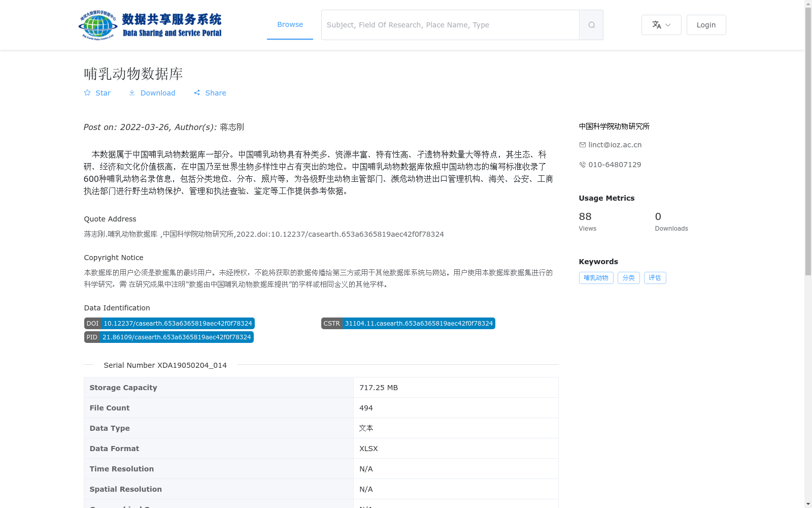The height and width of the screenshot is (508, 812).
Task: Click the Usage Metrics heading
Action: [606, 198]
